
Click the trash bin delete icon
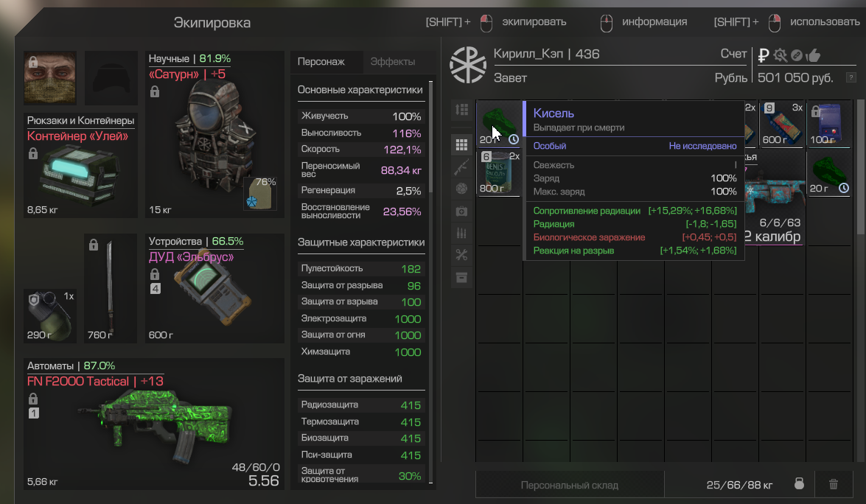pyautogui.click(x=834, y=485)
